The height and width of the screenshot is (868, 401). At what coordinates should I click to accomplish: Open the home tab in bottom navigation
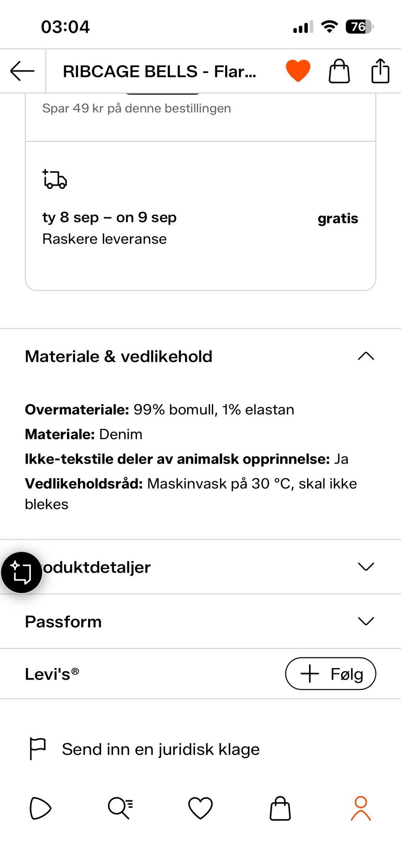click(40, 808)
